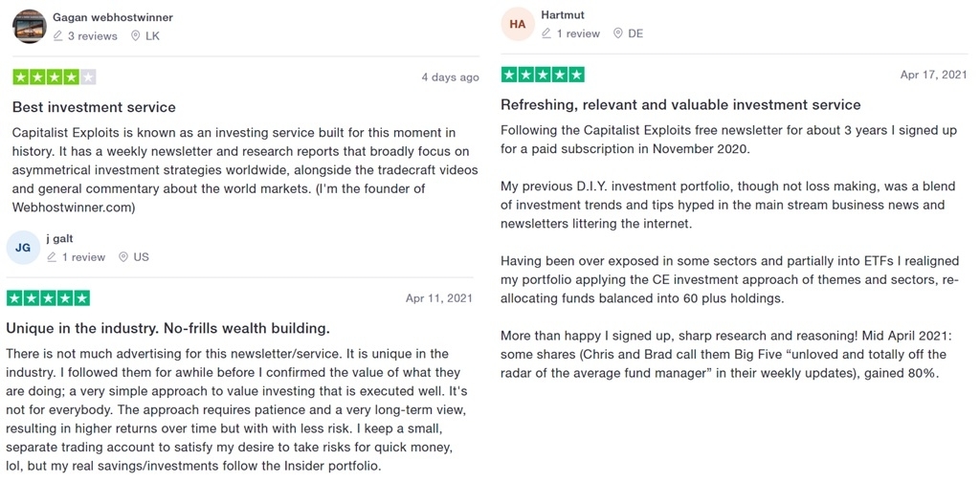Open 'Unique in the industry' review title
The width and height of the screenshot is (980, 482).
coord(168,328)
